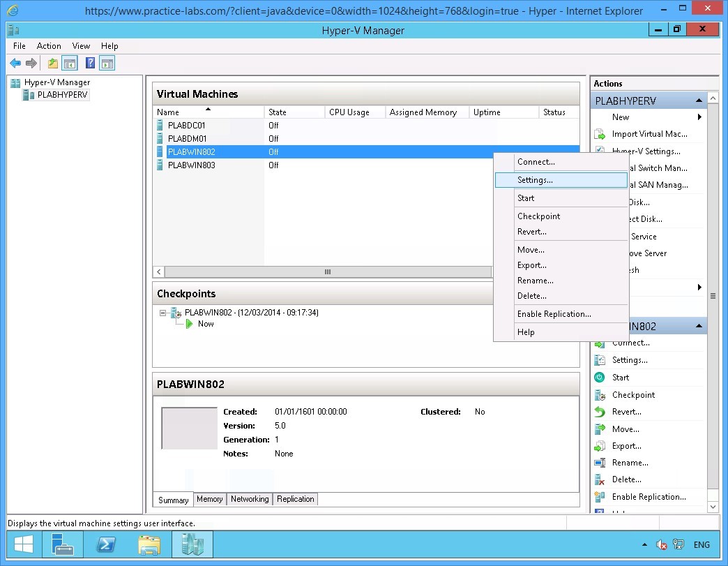Collapse the PLABWIN802 checkpoint tree node

[162, 313]
